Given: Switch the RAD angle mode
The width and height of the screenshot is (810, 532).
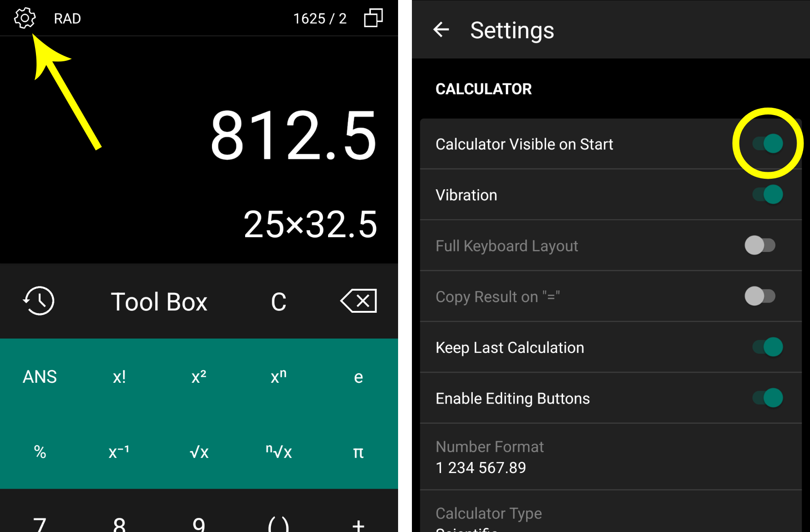Looking at the screenshot, I should point(67,18).
